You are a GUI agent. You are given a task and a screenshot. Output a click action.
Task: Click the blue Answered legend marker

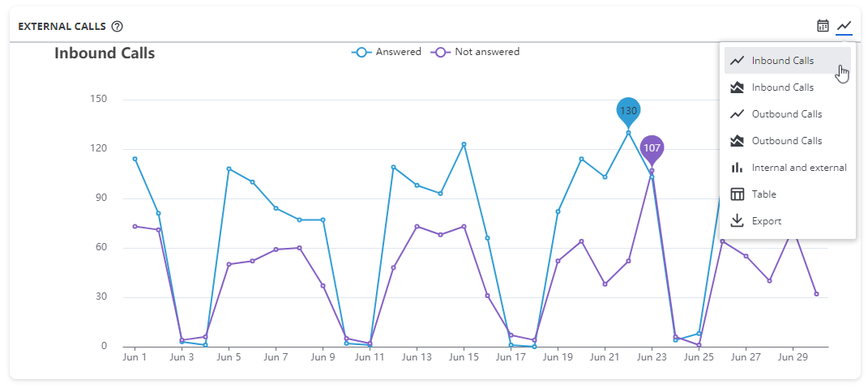361,52
